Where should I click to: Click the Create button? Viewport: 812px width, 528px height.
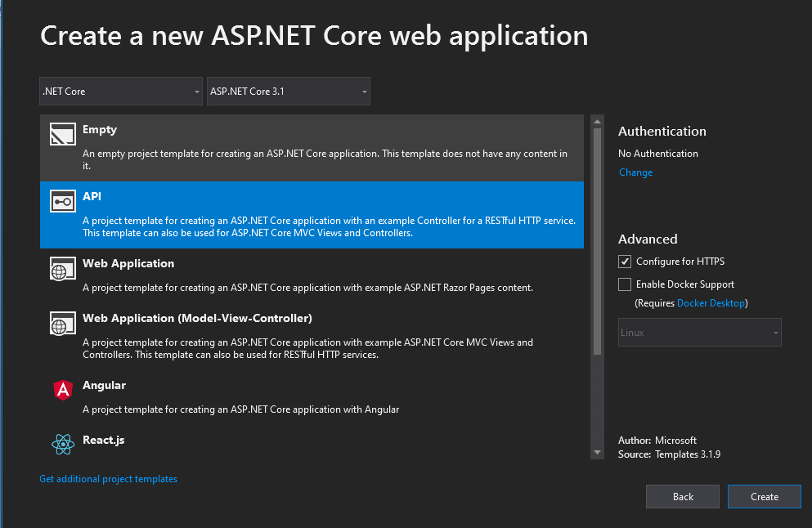765,496
